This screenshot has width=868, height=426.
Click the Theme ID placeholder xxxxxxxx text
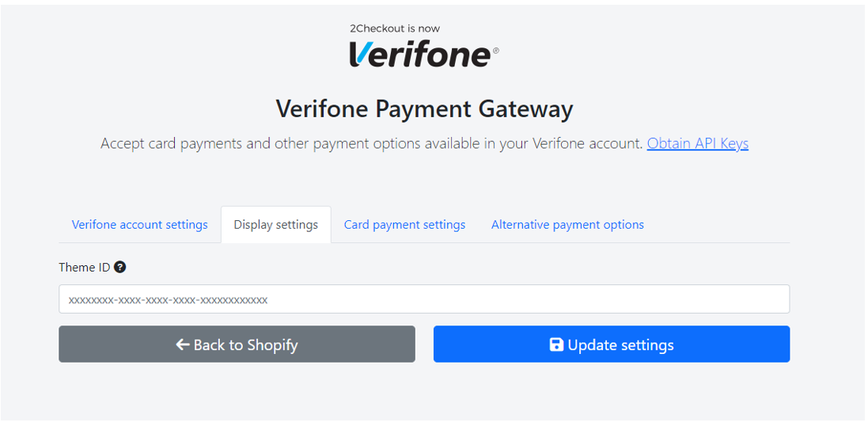click(168, 299)
